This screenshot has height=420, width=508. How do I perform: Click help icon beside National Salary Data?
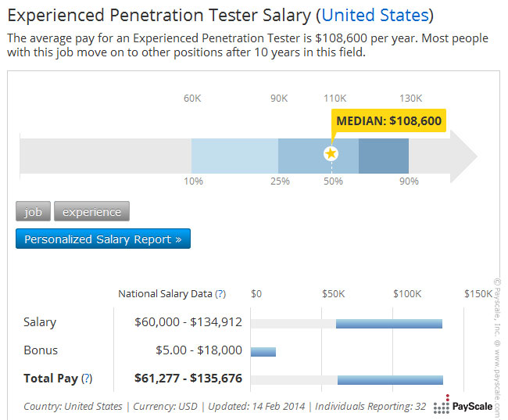[x=220, y=294]
